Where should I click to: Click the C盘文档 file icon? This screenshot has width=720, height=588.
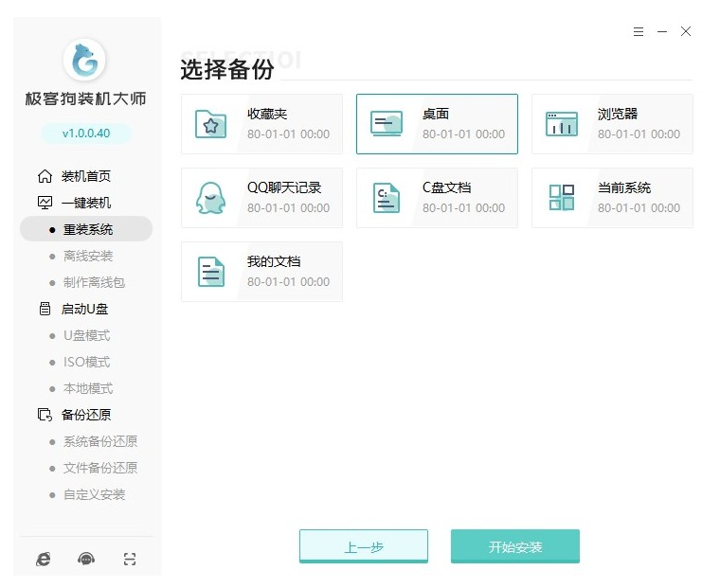tap(386, 198)
